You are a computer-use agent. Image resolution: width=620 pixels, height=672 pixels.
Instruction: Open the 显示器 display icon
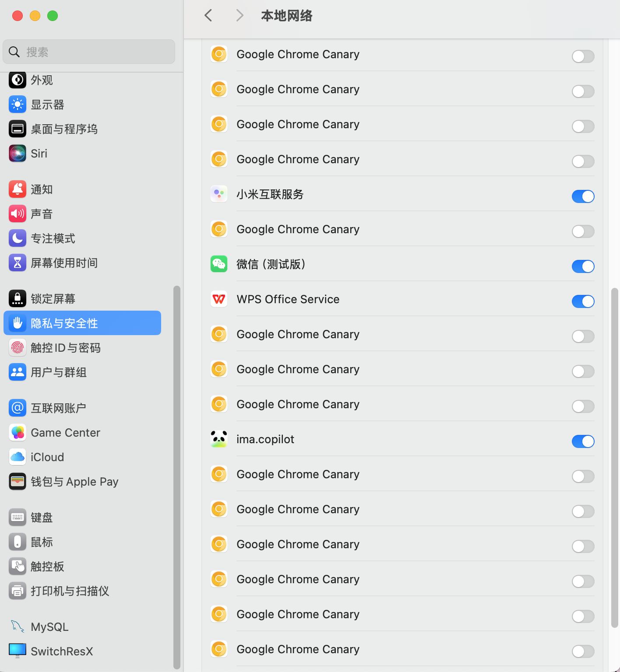[x=18, y=105]
